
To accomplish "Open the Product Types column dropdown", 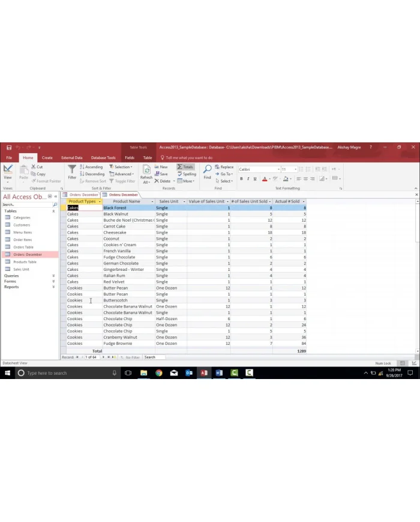I will coord(100,202).
